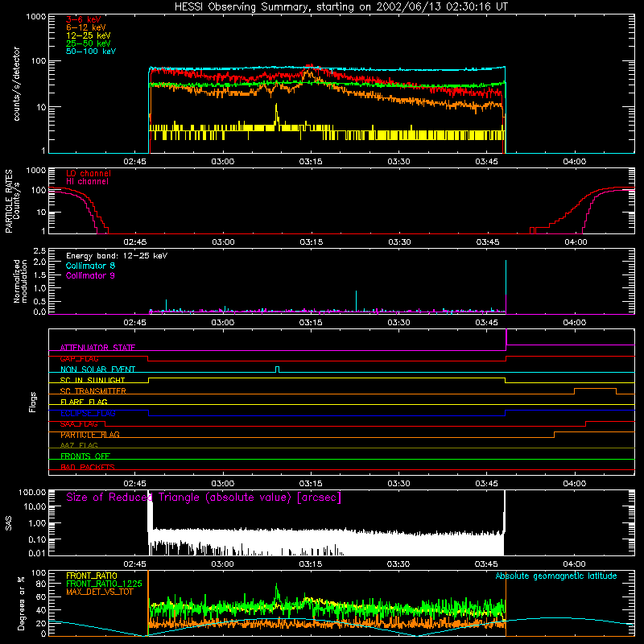Viewport: 644px width, 644px height.
Task: Click the 'Degrees or %' axis label
Action: tap(21, 603)
